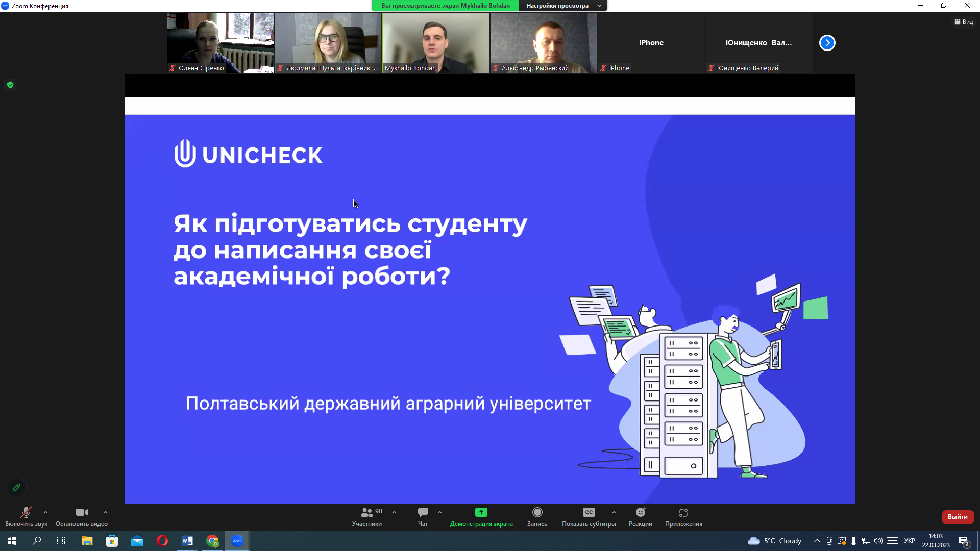
Task: Open Opera browser from taskbar
Action: pyautogui.click(x=162, y=541)
